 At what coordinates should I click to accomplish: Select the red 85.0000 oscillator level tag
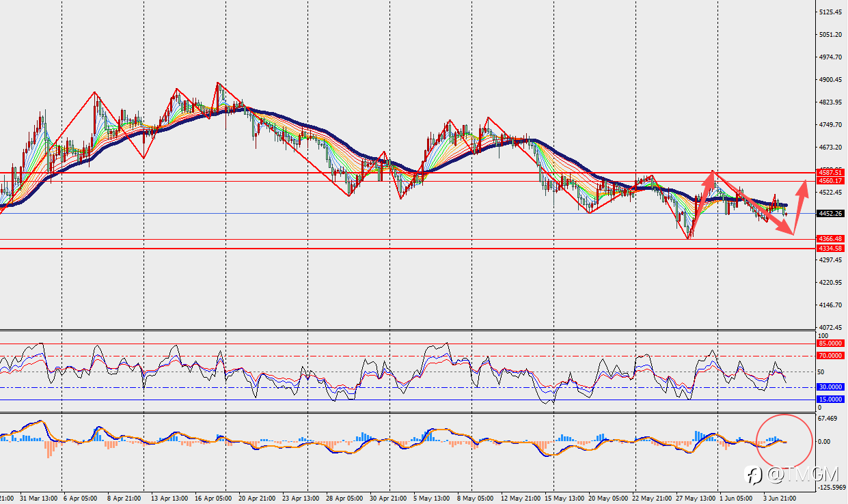830,344
